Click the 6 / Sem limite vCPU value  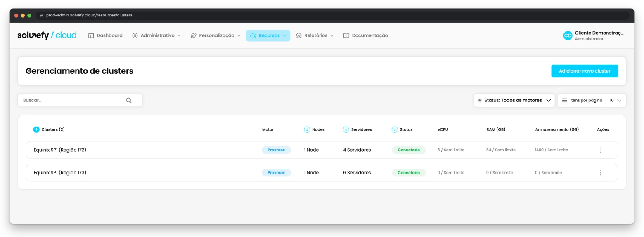coord(451,150)
